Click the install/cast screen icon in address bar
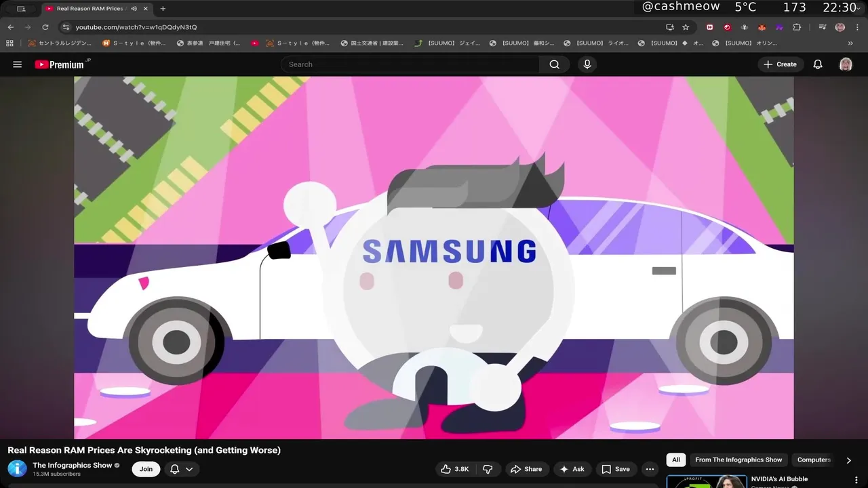The width and height of the screenshot is (868, 488). [x=670, y=27]
